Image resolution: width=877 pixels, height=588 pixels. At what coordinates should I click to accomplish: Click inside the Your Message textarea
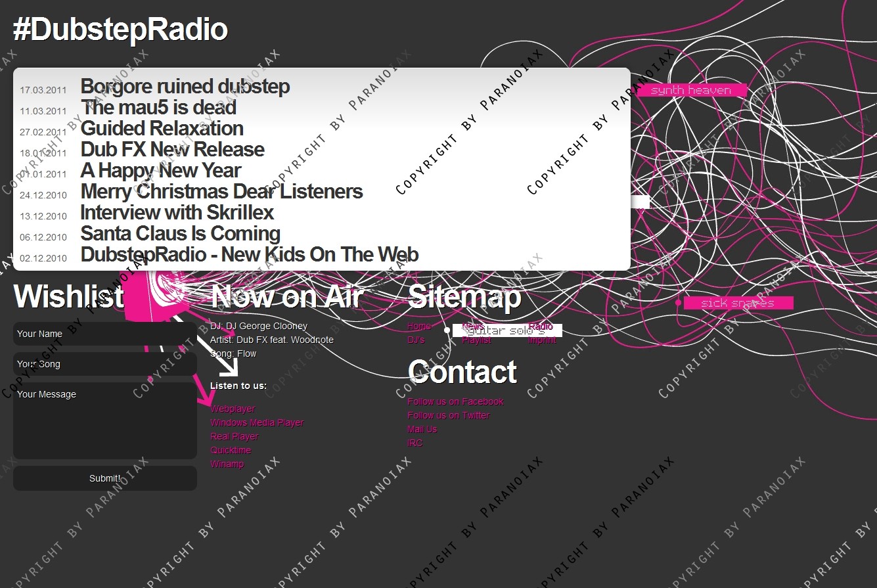(x=105, y=420)
